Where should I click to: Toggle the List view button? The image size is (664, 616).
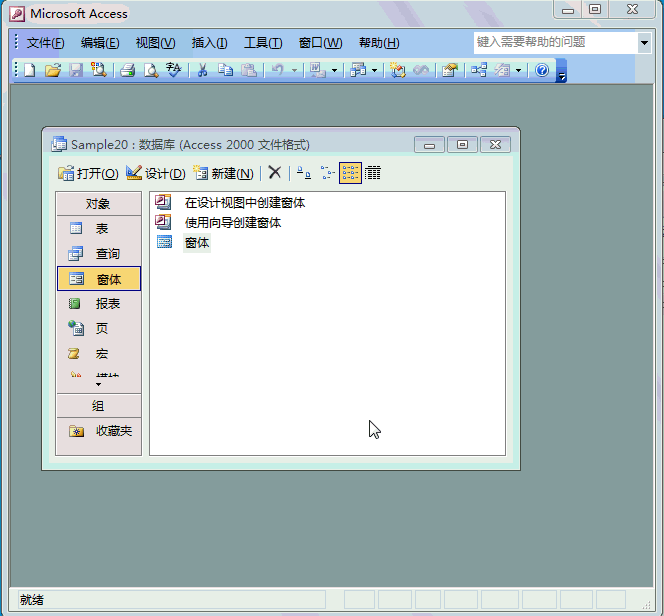coord(350,173)
